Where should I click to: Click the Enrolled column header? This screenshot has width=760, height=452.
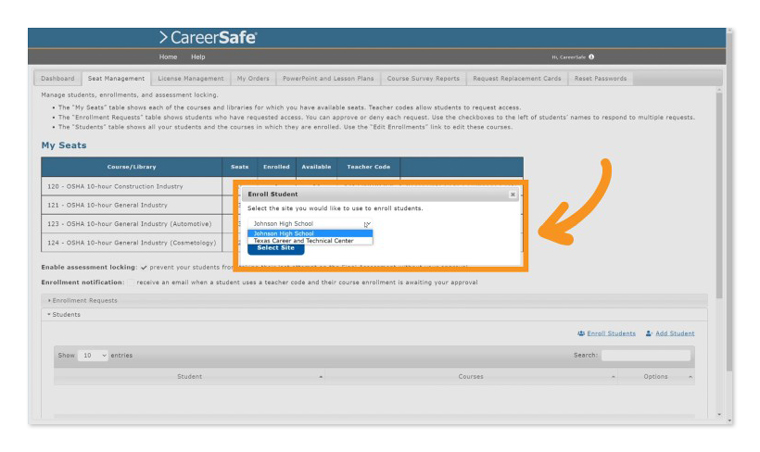click(276, 167)
